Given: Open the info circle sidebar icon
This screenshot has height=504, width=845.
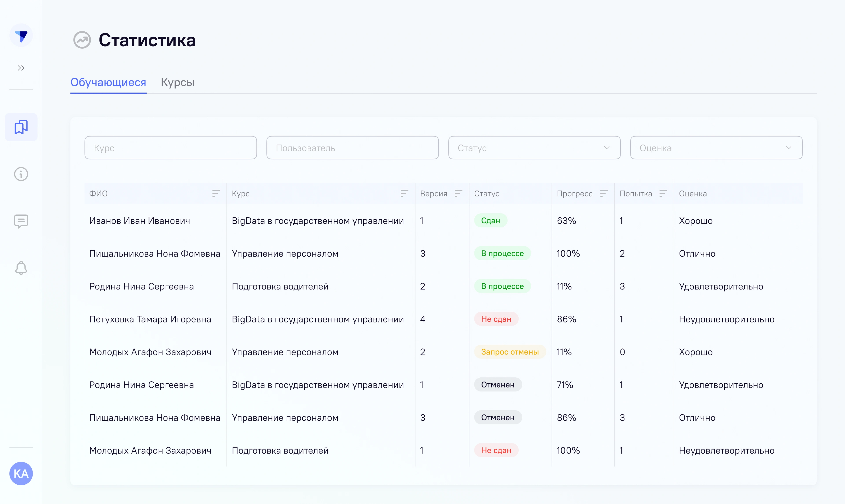Looking at the screenshot, I should [21, 174].
